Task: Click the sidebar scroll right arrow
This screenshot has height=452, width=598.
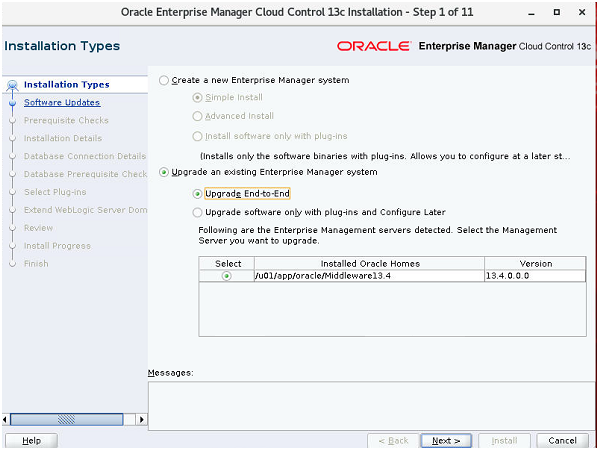Action: click(x=142, y=420)
